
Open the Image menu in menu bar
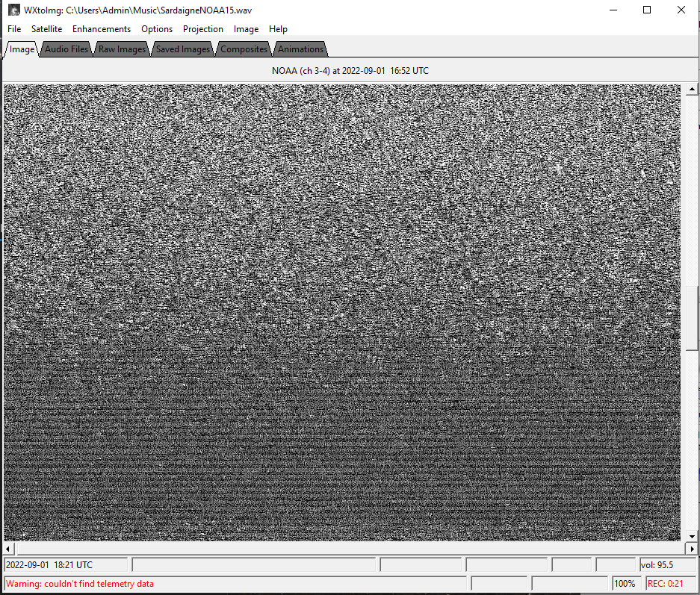pos(246,29)
